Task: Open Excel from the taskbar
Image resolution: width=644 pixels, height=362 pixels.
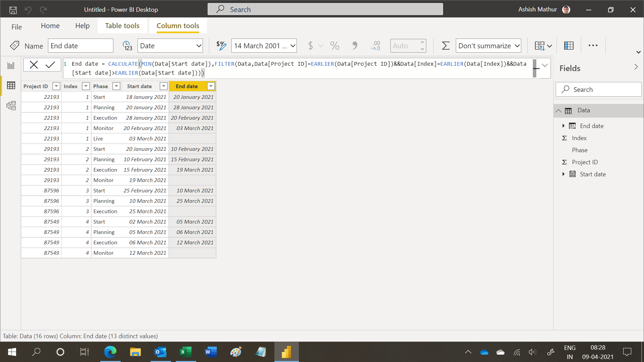Action: pos(186,352)
